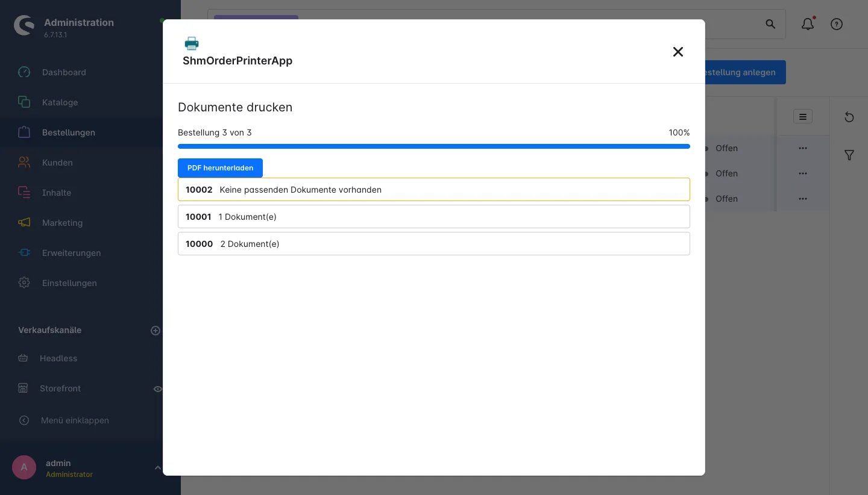Viewport: 868px width, 495px height.
Task: Click the Kataloge icon
Action: pyautogui.click(x=24, y=102)
